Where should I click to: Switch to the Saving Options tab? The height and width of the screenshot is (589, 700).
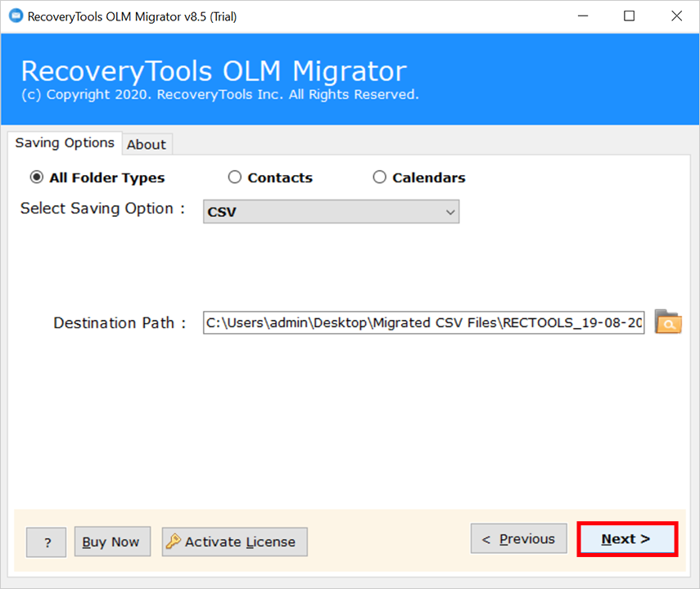(x=65, y=143)
